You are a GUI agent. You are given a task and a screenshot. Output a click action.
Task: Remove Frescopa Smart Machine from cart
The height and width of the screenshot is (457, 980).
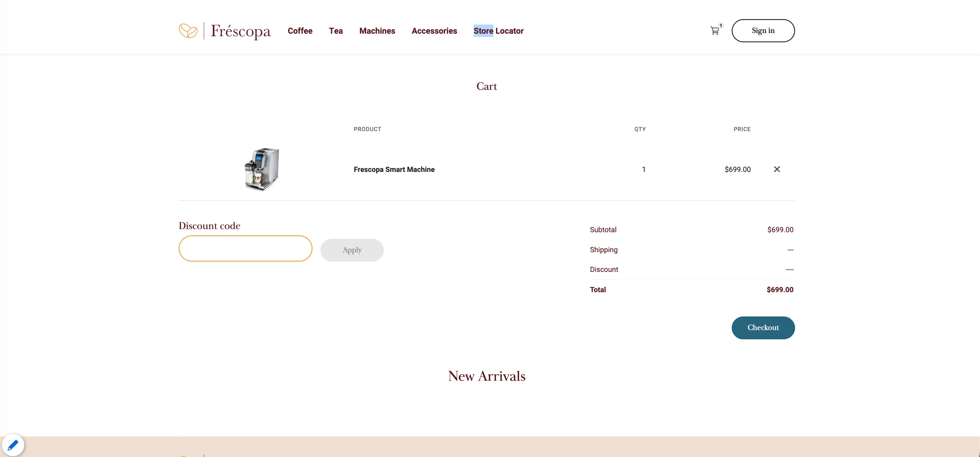[777, 169]
